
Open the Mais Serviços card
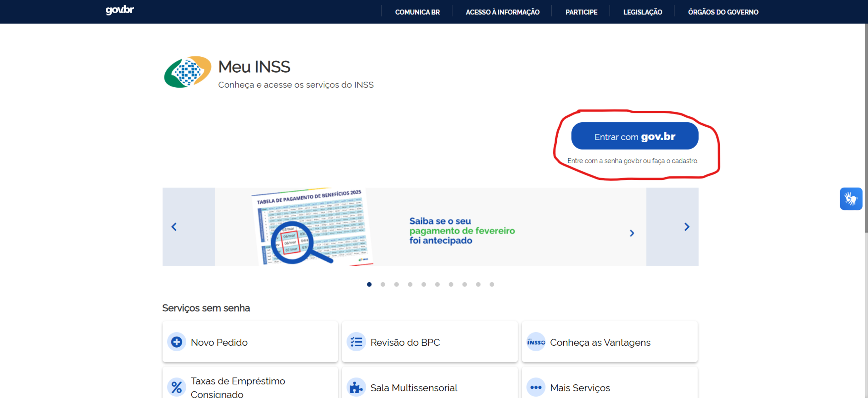point(609,383)
